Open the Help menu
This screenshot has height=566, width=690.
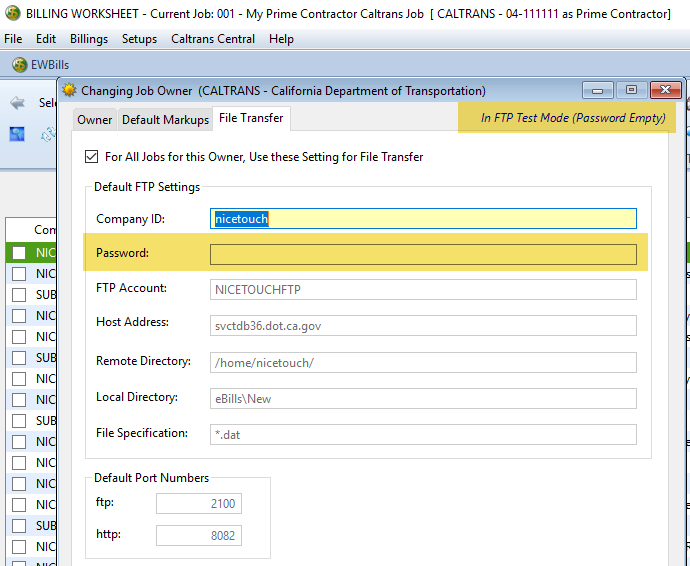(281, 39)
